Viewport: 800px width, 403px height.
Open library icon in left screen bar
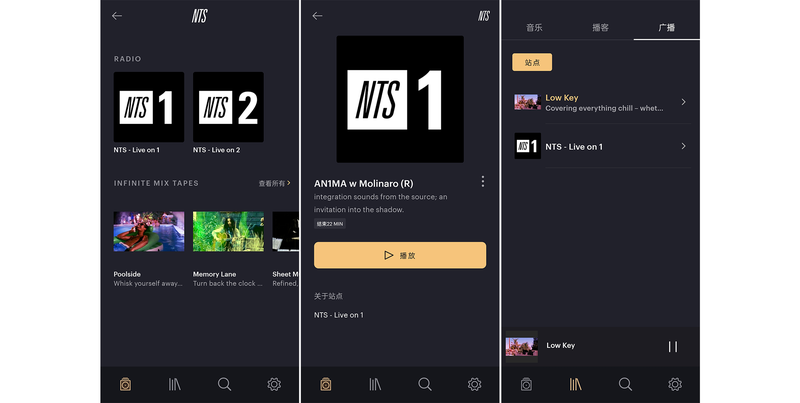(174, 384)
